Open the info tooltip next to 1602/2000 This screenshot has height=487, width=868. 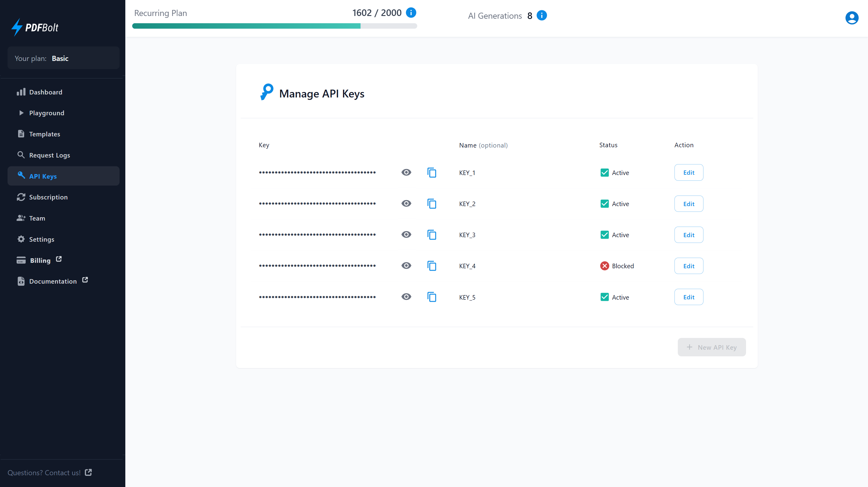pyautogui.click(x=411, y=12)
